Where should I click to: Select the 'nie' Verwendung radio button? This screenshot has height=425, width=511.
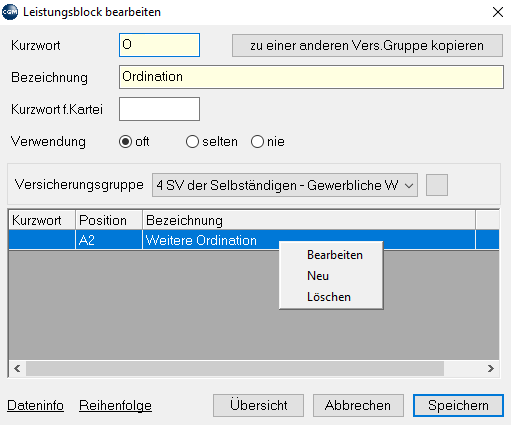pos(257,142)
